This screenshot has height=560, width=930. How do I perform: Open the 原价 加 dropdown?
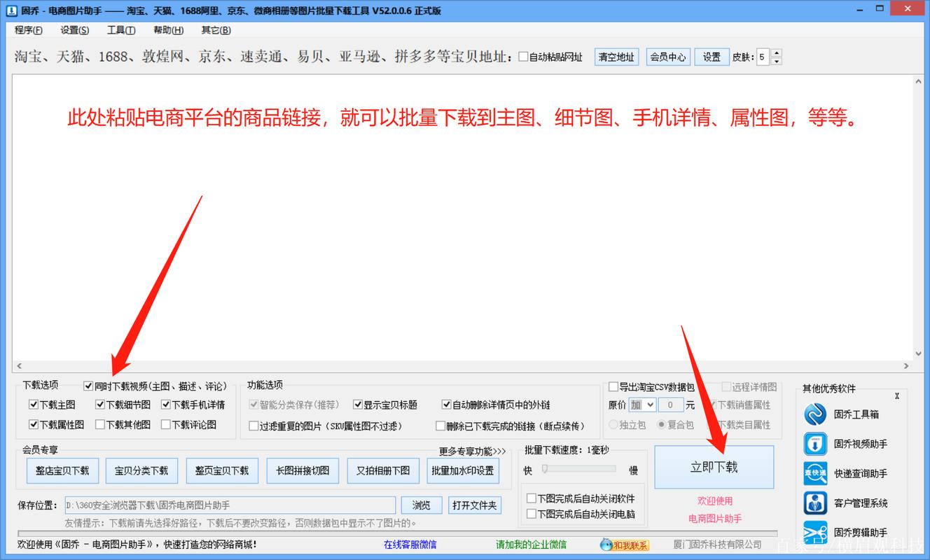pyautogui.click(x=642, y=405)
